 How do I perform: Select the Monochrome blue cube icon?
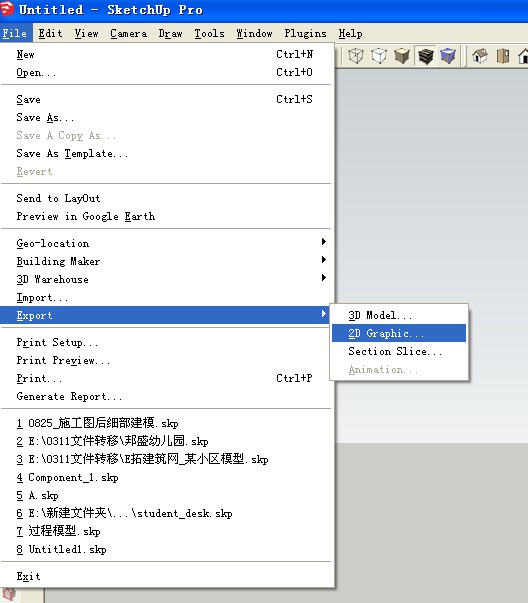tap(448, 56)
